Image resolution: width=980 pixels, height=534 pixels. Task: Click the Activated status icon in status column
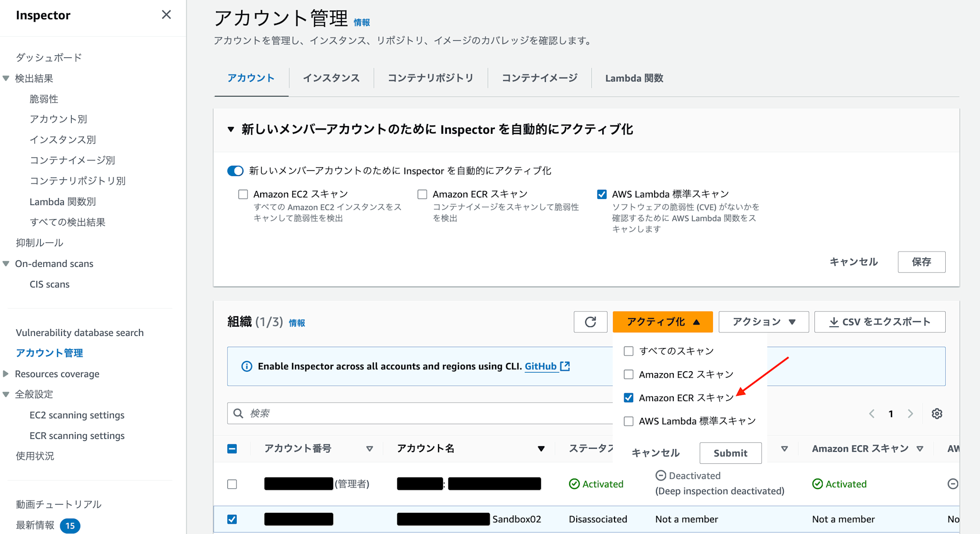point(574,484)
